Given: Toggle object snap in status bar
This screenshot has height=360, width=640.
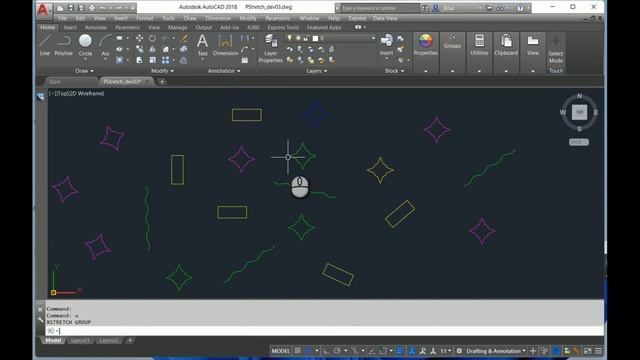Looking at the screenshot, I should [383, 351].
